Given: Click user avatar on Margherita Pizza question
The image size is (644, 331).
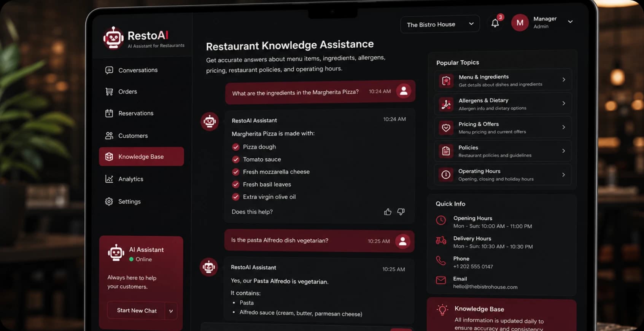Looking at the screenshot, I should coord(404,91).
